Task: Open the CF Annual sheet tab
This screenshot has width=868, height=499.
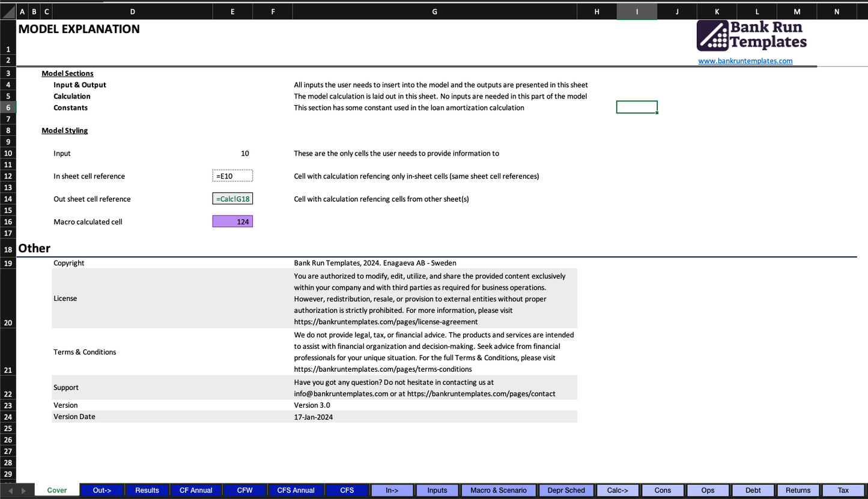Action: pyautogui.click(x=196, y=490)
